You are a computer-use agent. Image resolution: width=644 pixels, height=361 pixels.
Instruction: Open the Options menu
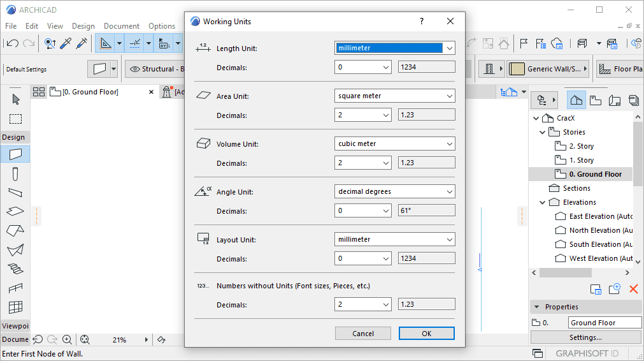162,26
